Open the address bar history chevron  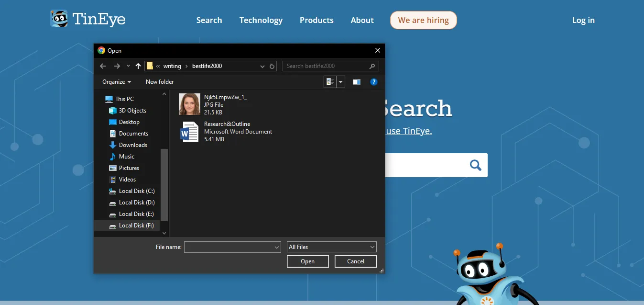pyautogui.click(x=262, y=66)
